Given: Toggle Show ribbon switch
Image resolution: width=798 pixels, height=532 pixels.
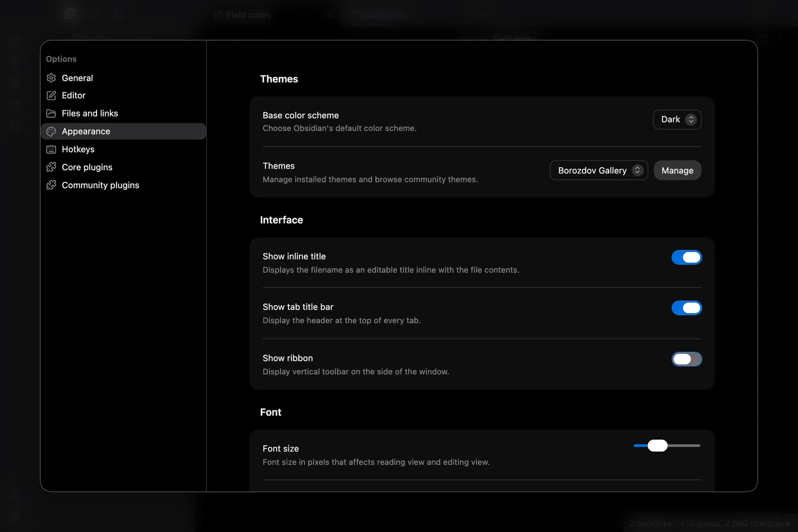Looking at the screenshot, I should pyautogui.click(x=687, y=359).
